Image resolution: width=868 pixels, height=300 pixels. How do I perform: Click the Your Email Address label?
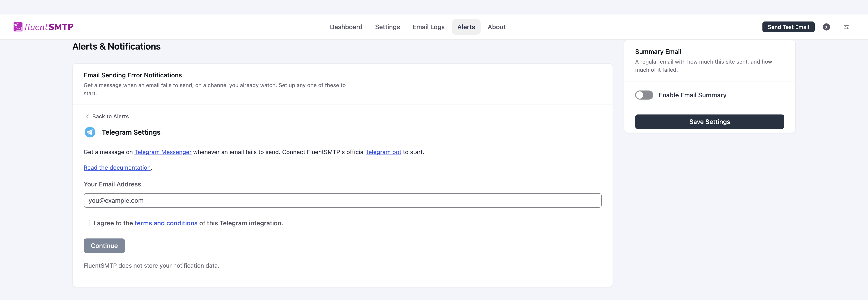[x=112, y=184]
